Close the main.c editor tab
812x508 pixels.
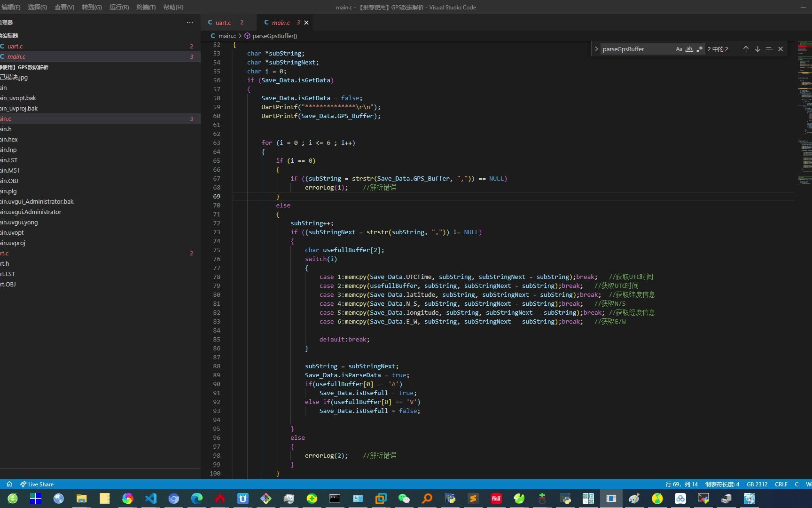pos(306,23)
